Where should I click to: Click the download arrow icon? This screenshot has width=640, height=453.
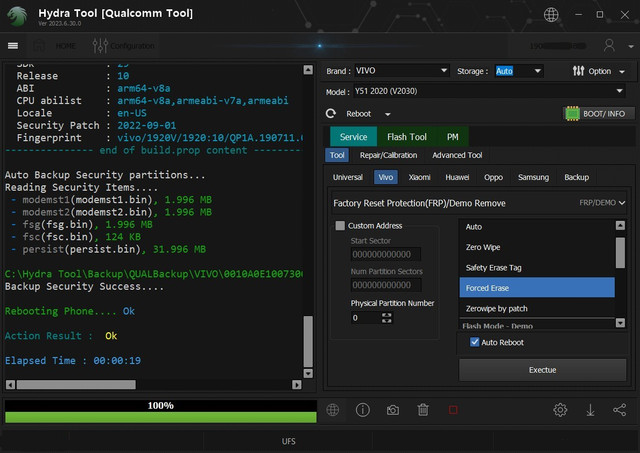590,410
